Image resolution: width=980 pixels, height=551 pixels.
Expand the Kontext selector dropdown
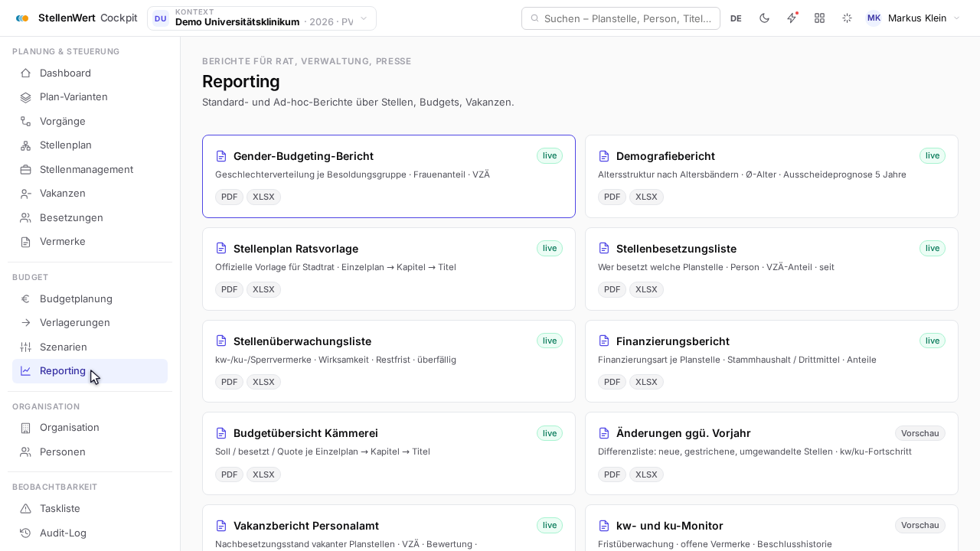262,18
